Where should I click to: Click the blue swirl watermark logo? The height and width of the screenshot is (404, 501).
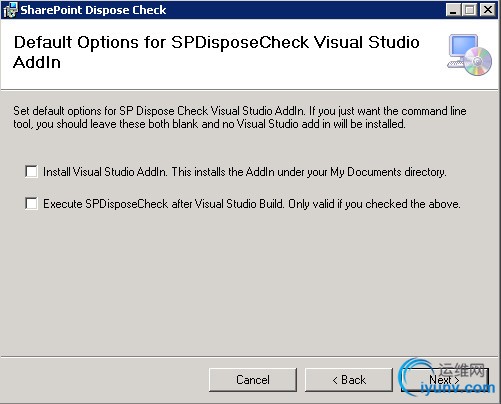point(415,377)
